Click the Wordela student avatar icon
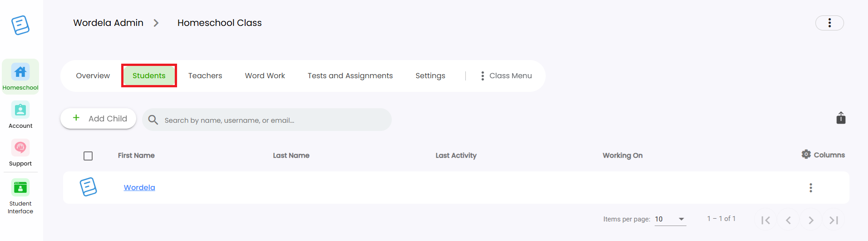Image resolution: width=868 pixels, height=241 pixels. click(89, 187)
